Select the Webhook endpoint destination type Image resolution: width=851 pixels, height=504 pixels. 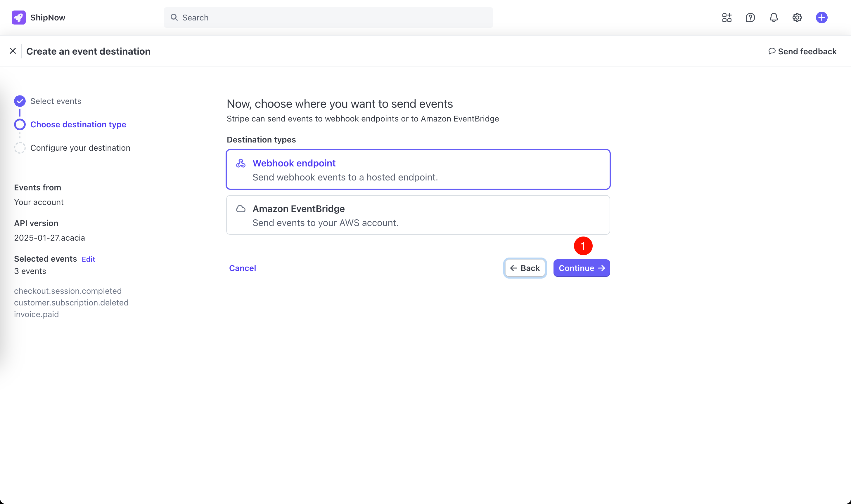click(418, 169)
